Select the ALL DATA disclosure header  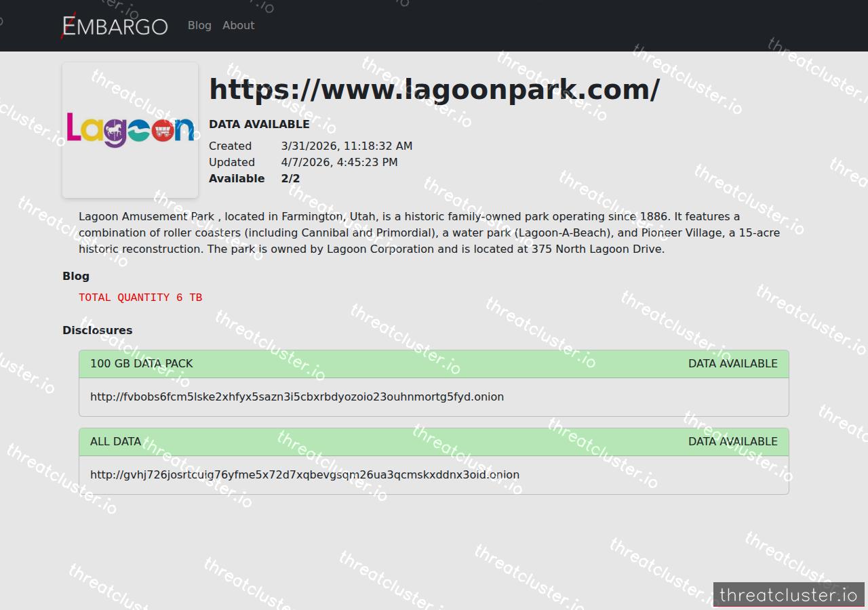434,442
